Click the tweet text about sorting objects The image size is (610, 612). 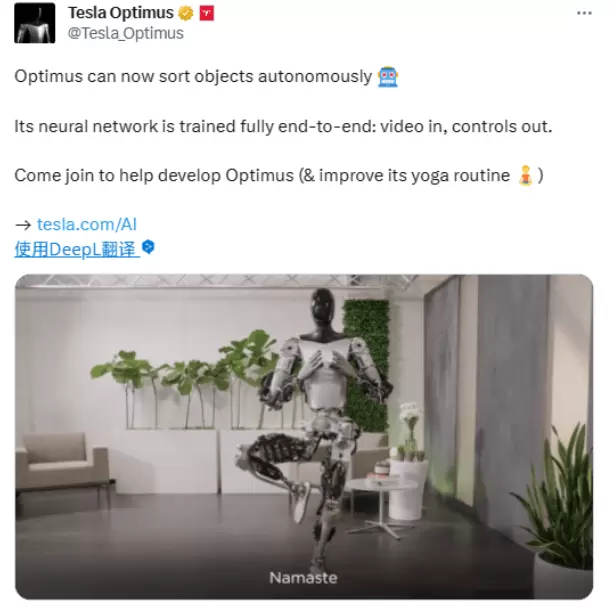[193, 76]
